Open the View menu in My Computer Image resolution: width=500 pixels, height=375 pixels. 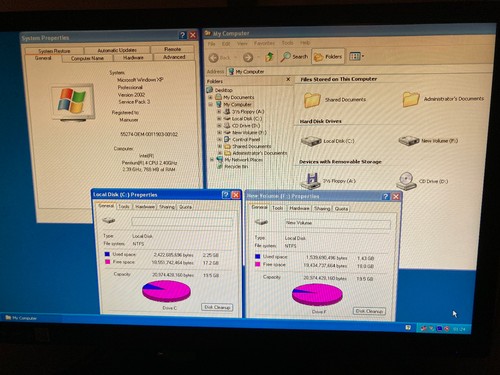click(x=242, y=44)
